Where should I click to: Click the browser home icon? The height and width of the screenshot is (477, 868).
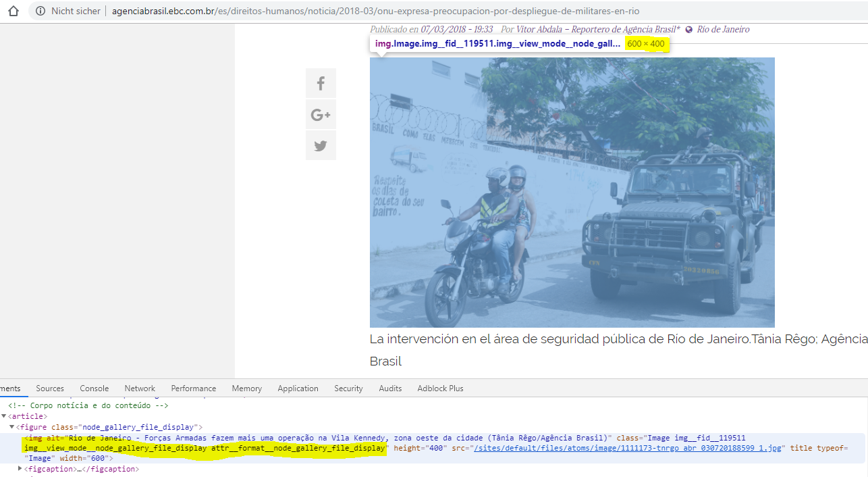tap(13, 11)
